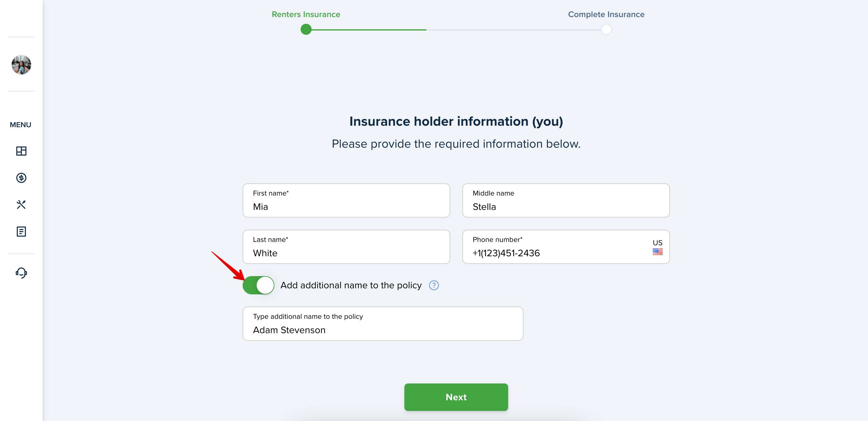This screenshot has height=421, width=868.
Task: Open the payments dollar icon in sidebar
Action: click(21, 178)
